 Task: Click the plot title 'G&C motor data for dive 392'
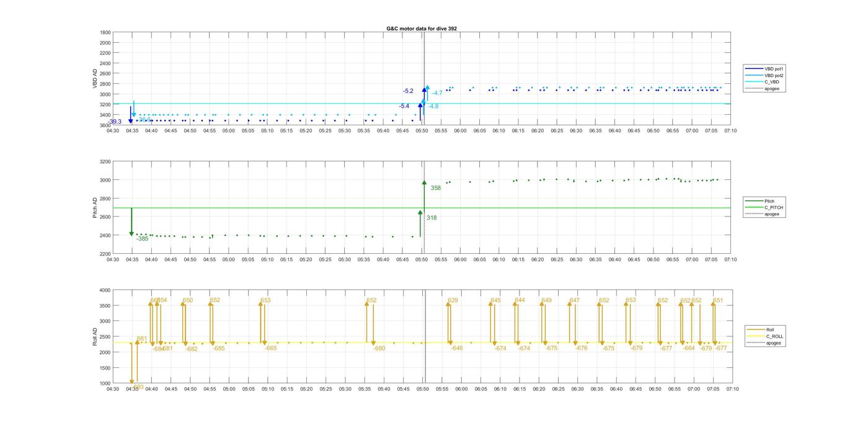[422, 29]
